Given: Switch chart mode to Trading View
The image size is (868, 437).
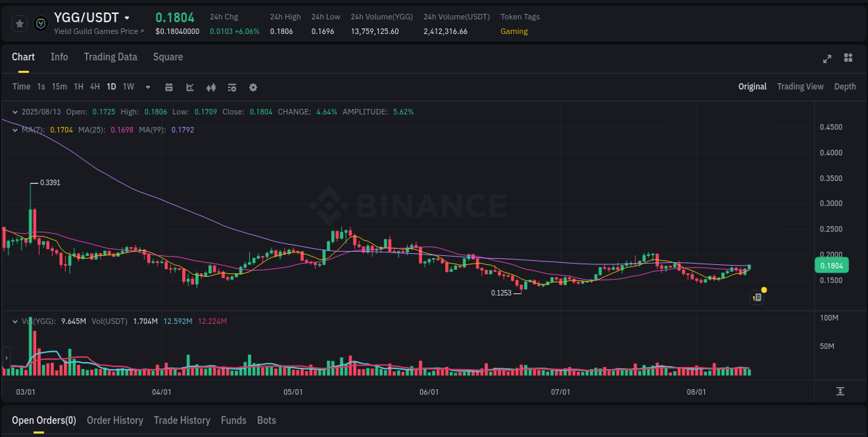Looking at the screenshot, I should pos(800,87).
